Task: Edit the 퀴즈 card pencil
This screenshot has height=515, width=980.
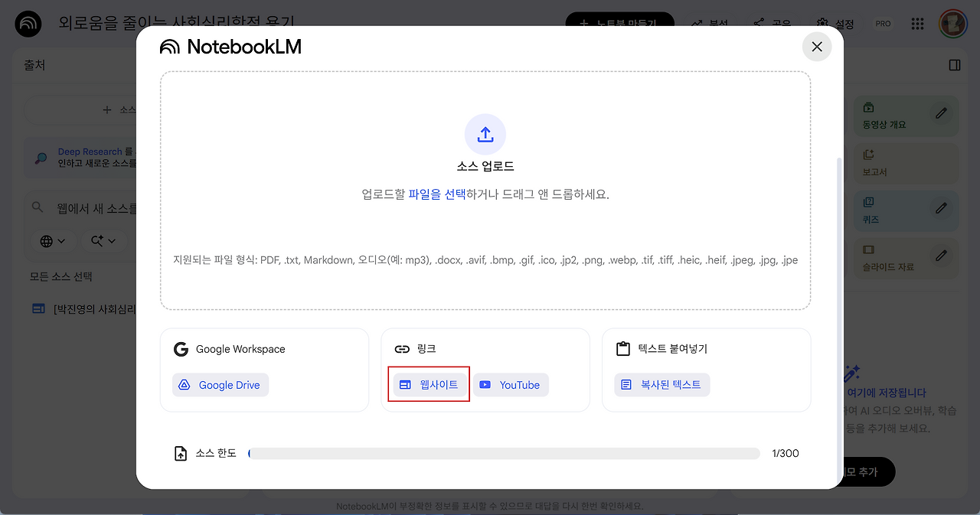Action: 942,208
